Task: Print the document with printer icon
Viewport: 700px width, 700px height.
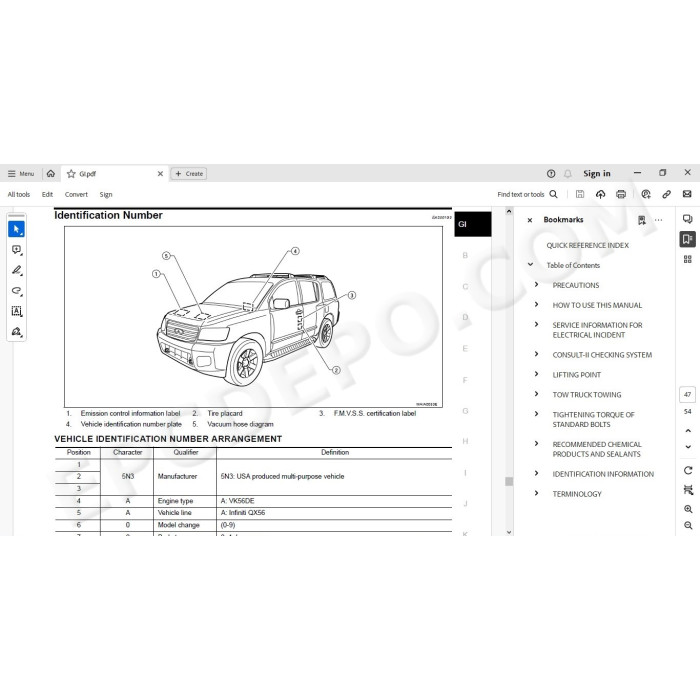Action: [621, 194]
